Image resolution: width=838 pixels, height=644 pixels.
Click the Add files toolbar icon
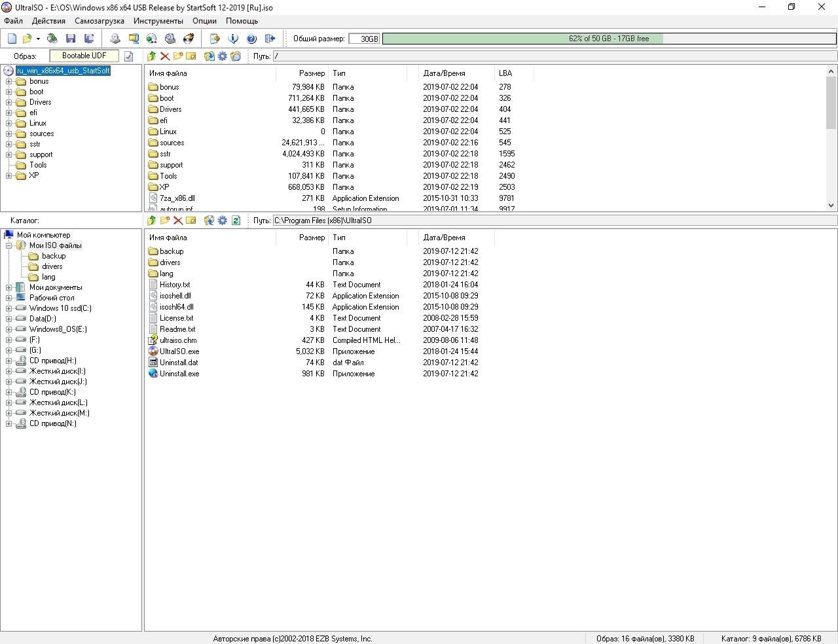215,39
